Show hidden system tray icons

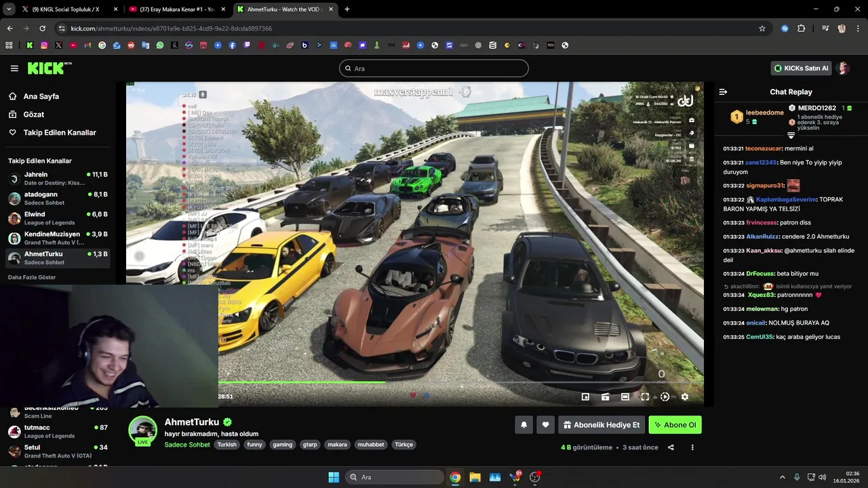pyautogui.click(x=782, y=477)
